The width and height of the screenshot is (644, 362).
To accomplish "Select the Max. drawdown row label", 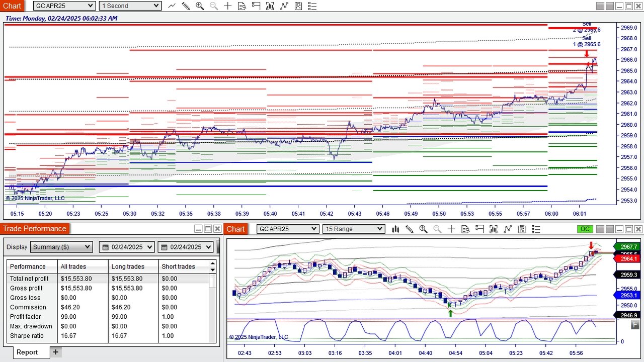I will [31, 326].
